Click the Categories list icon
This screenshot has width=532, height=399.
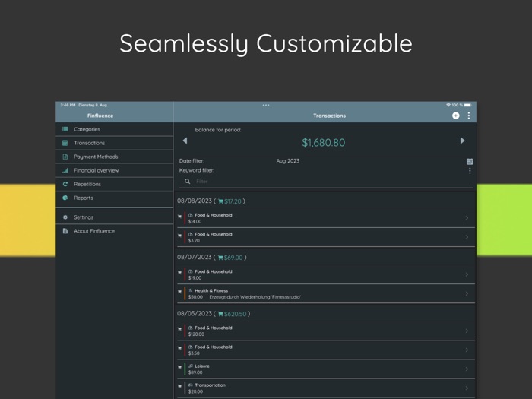[x=65, y=129]
